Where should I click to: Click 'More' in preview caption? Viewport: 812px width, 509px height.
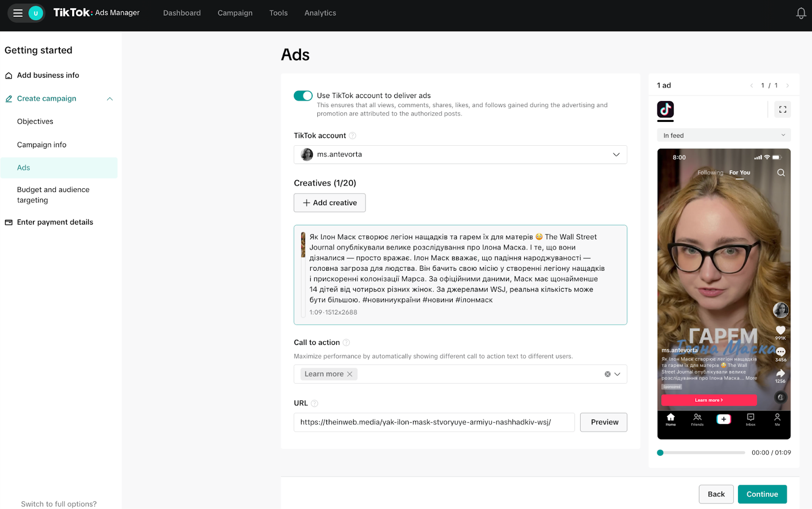point(751,378)
